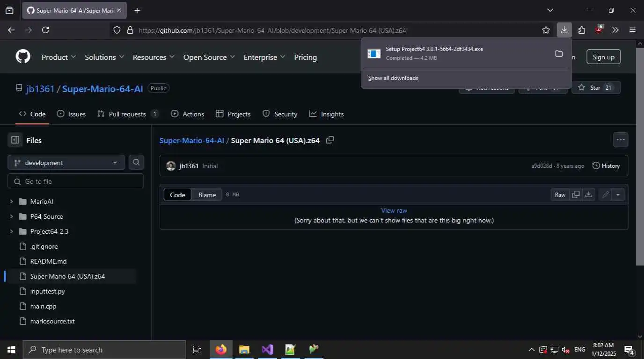Expand the P64 Source folder
The width and height of the screenshot is (644, 359).
click(11, 216)
